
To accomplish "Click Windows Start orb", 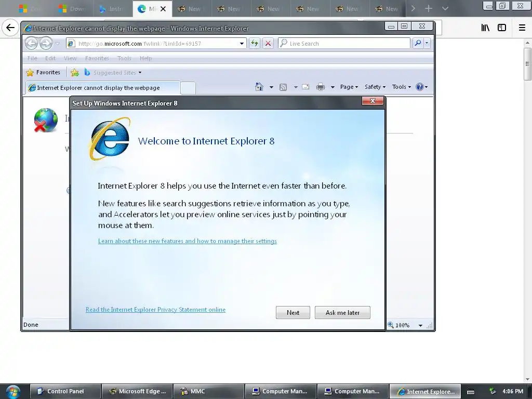I will click(x=13, y=392).
